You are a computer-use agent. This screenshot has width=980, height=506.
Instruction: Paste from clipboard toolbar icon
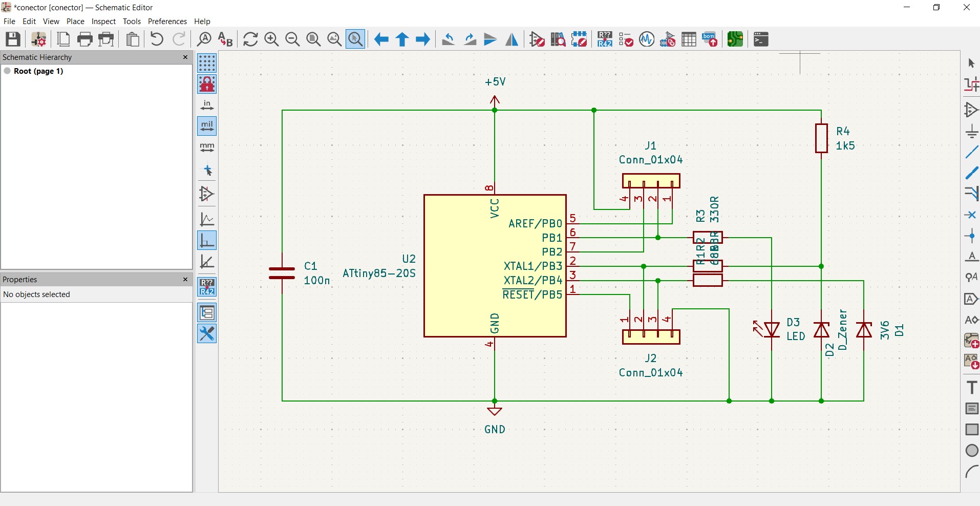point(133,39)
